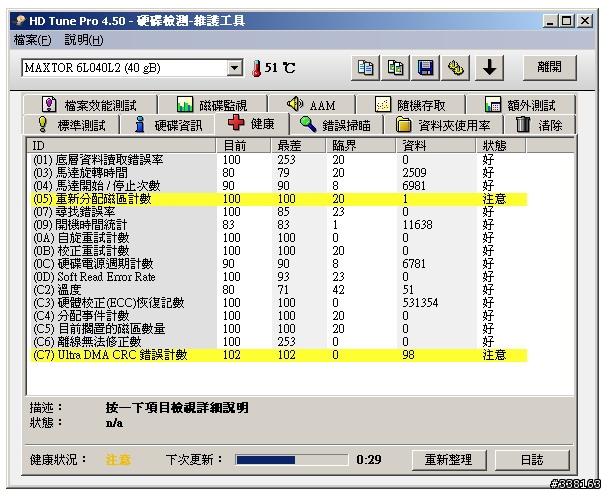Select the highlighted (05) 重新分配磁區計數 row

[279, 199]
